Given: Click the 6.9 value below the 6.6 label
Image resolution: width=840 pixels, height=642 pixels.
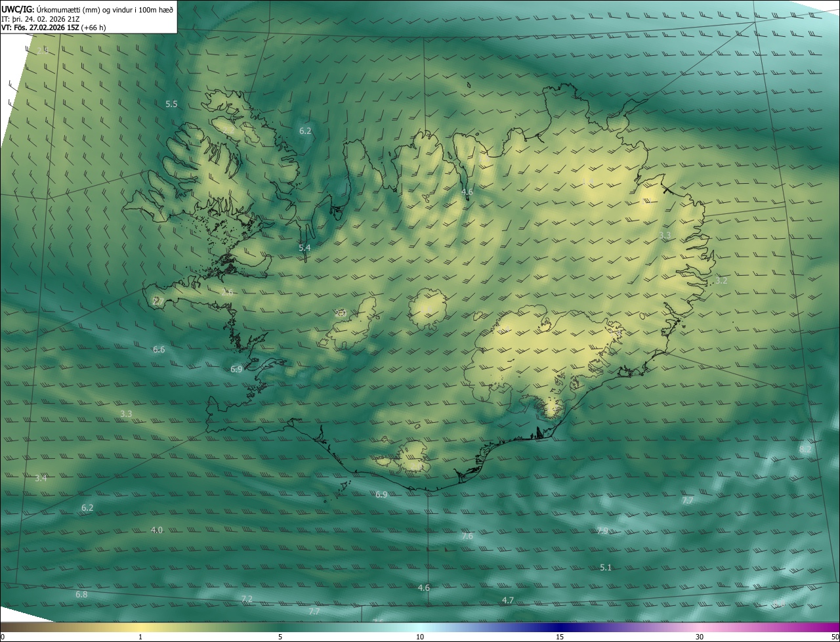Looking at the screenshot, I should [236, 369].
